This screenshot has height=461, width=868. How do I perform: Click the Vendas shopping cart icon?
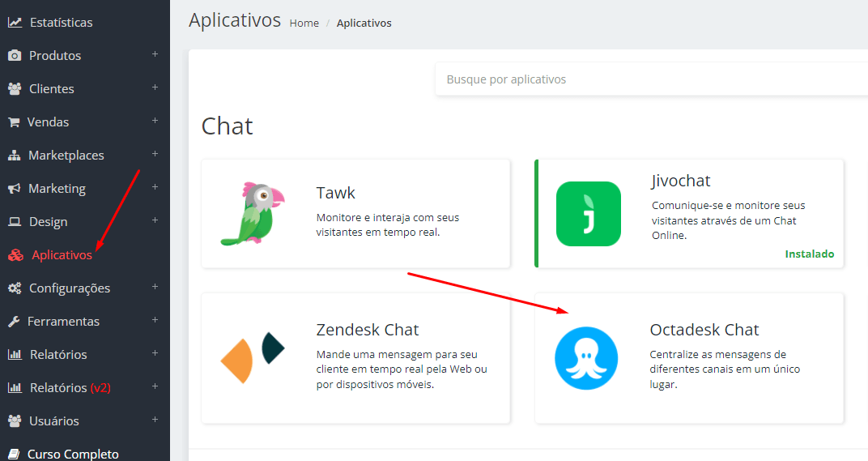coord(14,122)
